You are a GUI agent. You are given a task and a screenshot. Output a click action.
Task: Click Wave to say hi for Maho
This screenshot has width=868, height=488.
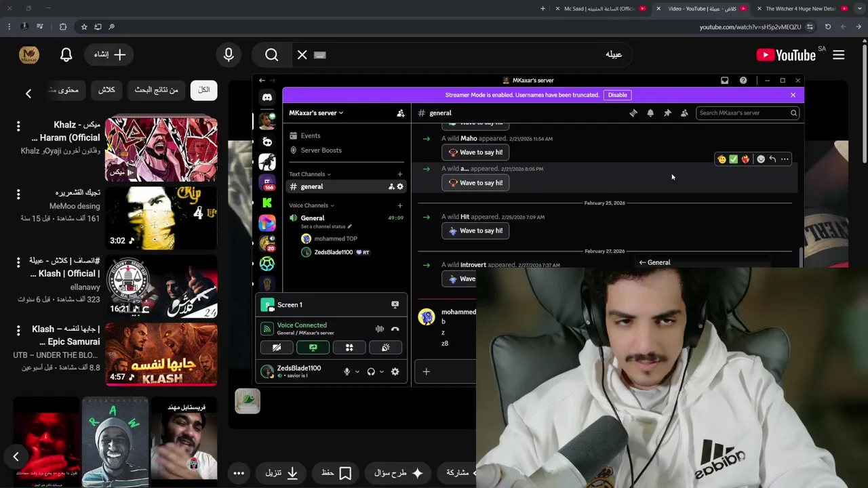475,152
